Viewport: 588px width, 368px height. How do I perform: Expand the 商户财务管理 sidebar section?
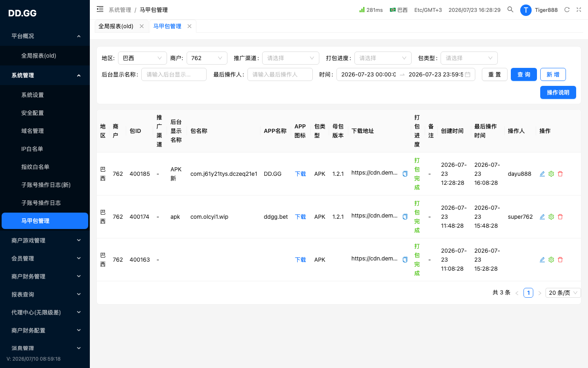click(45, 276)
